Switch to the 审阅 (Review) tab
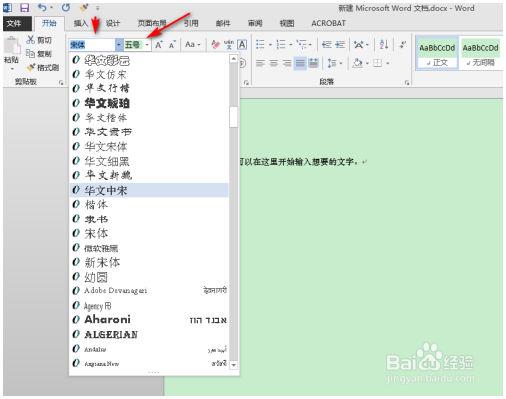 (x=255, y=23)
